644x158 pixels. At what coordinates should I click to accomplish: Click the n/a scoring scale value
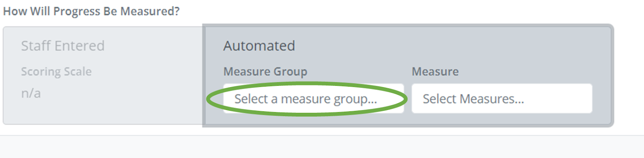pos(31,93)
